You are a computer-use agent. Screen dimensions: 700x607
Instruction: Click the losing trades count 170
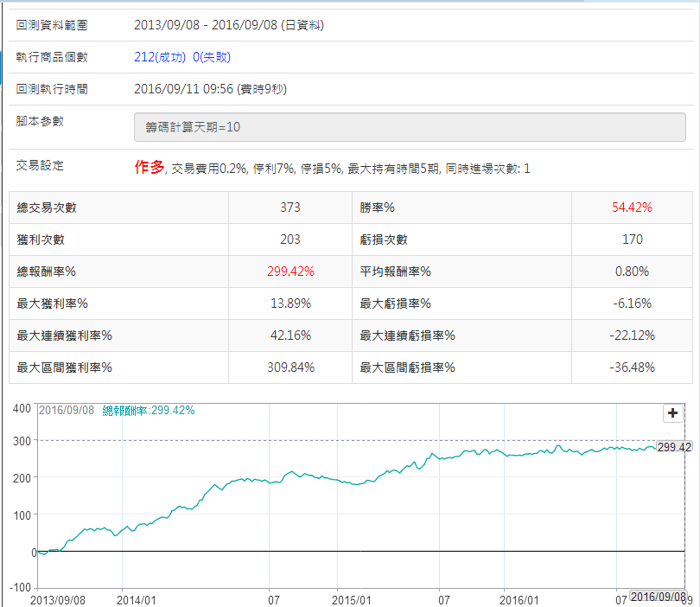point(632,240)
